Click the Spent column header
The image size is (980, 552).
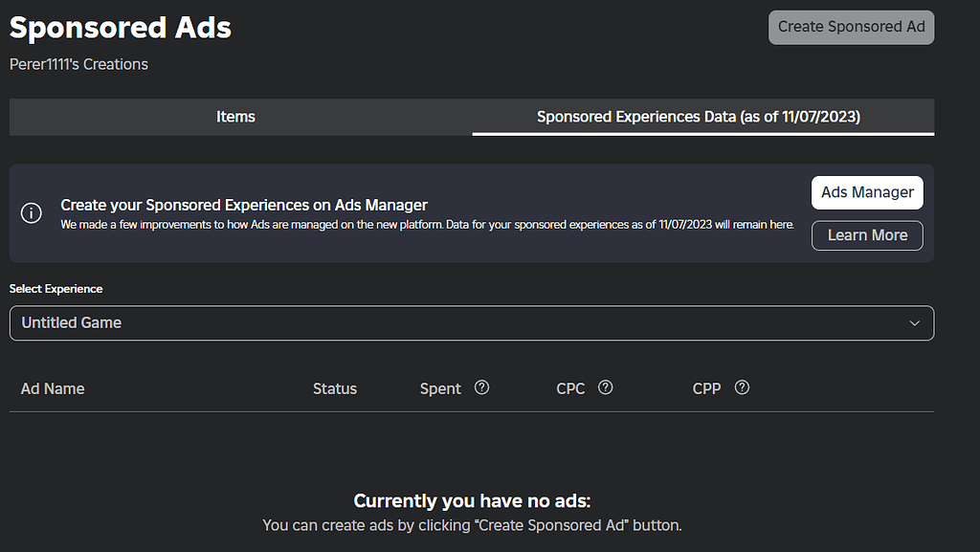click(440, 388)
